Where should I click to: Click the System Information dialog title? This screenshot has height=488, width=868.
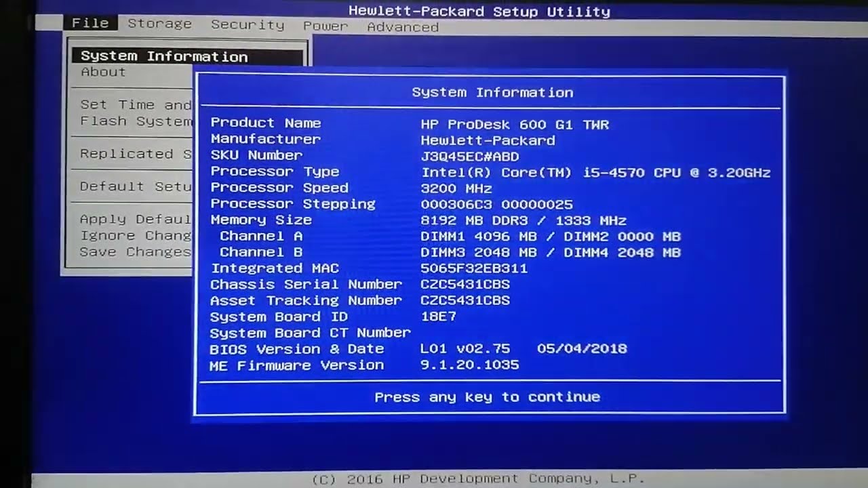point(492,92)
